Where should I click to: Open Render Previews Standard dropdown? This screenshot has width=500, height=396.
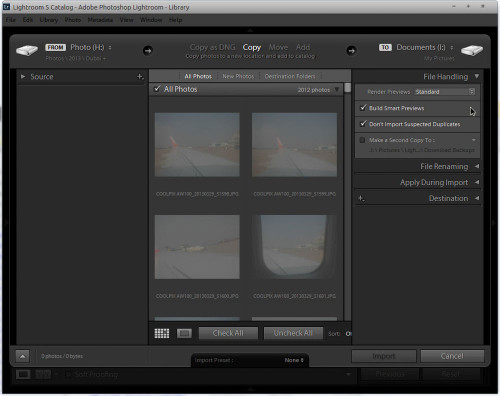(x=444, y=92)
